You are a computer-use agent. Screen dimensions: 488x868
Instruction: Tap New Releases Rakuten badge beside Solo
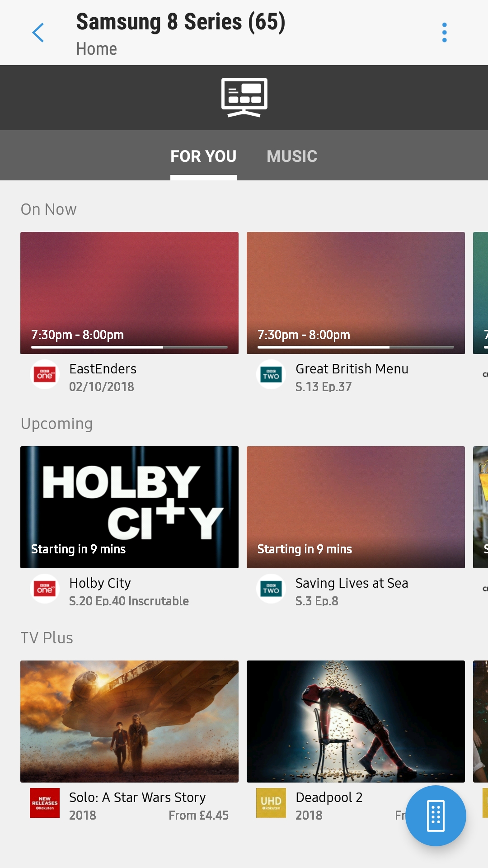tap(45, 803)
